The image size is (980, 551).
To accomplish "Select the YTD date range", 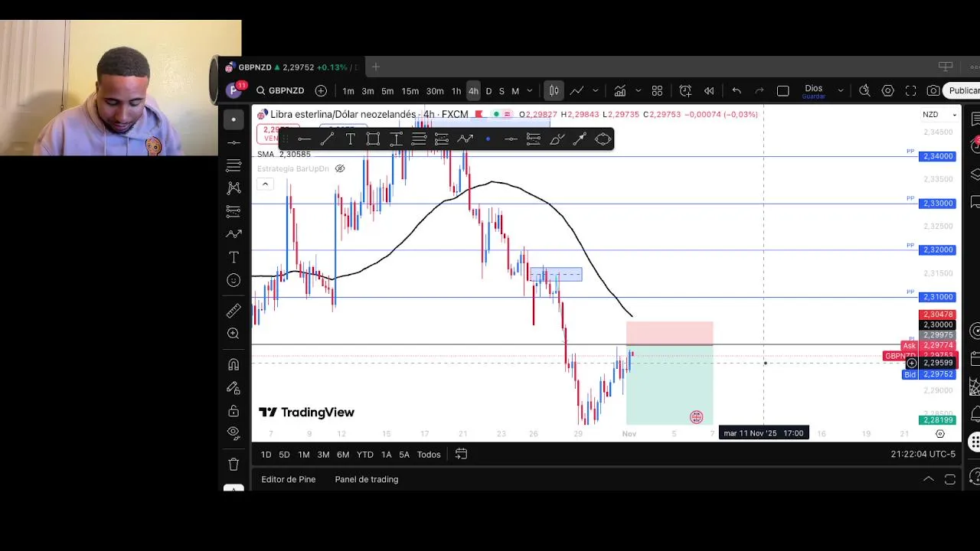I will tap(365, 455).
